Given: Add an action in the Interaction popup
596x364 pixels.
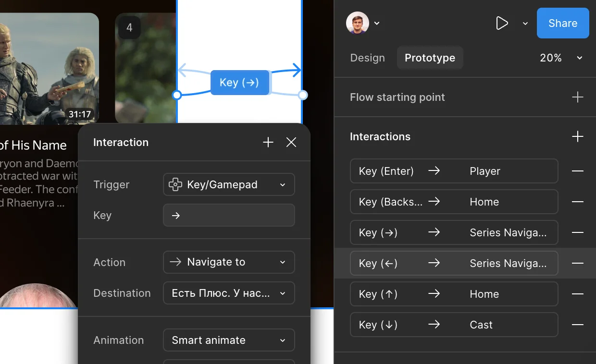Looking at the screenshot, I should 268,142.
